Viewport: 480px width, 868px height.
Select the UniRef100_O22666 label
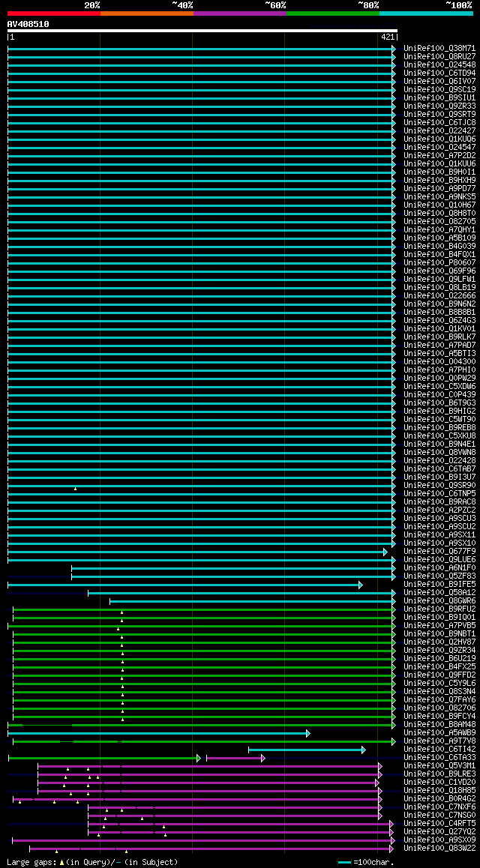pos(439,295)
